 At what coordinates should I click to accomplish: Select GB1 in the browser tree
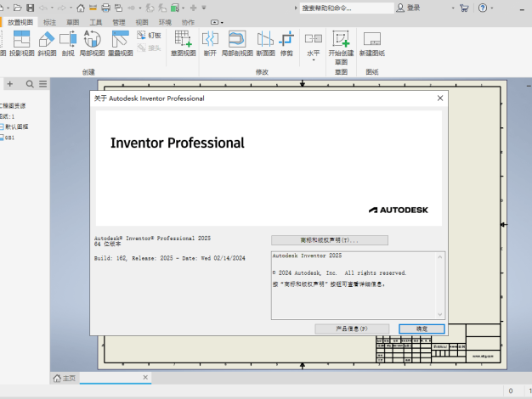coord(9,138)
